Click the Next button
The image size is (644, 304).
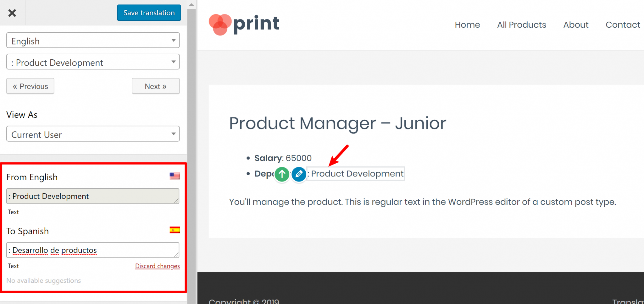(x=155, y=86)
